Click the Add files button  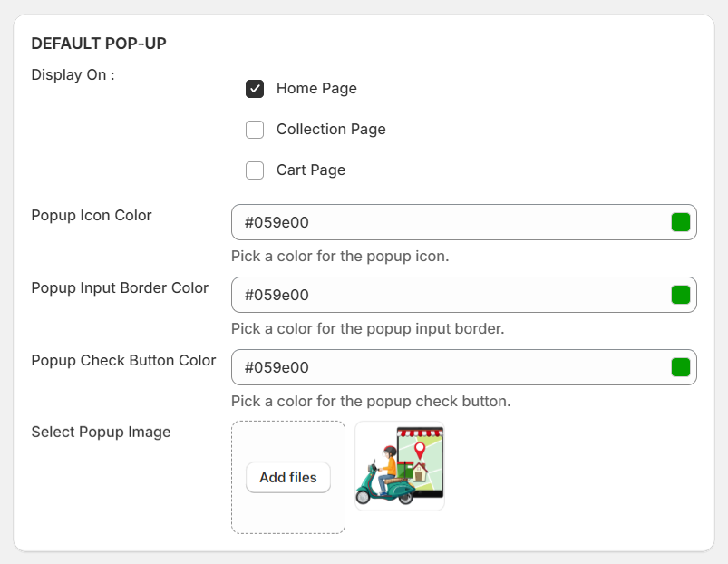[288, 477]
